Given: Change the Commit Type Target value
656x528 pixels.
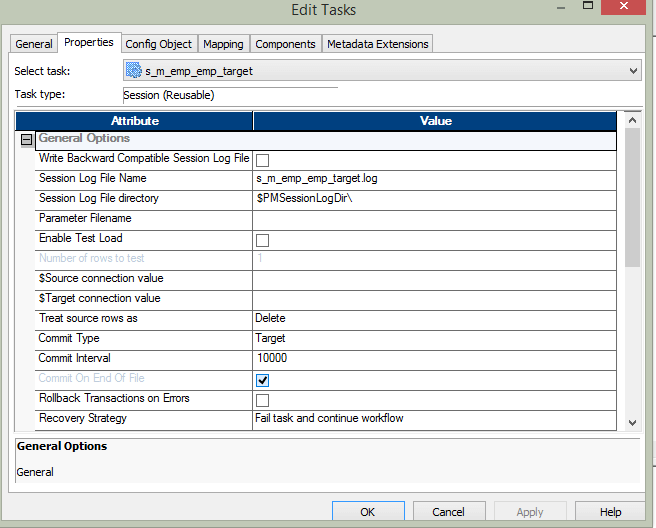Looking at the screenshot, I should [x=434, y=338].
